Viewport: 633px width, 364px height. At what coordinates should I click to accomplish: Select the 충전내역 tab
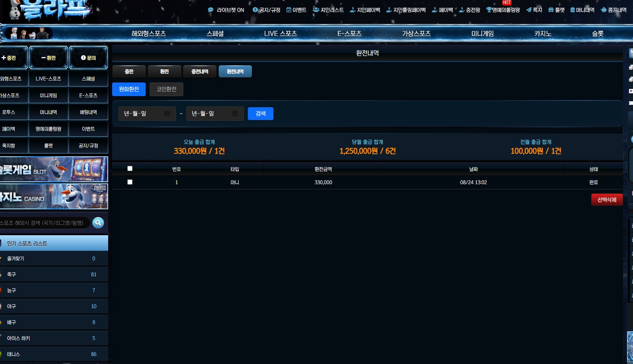[200, 71]
